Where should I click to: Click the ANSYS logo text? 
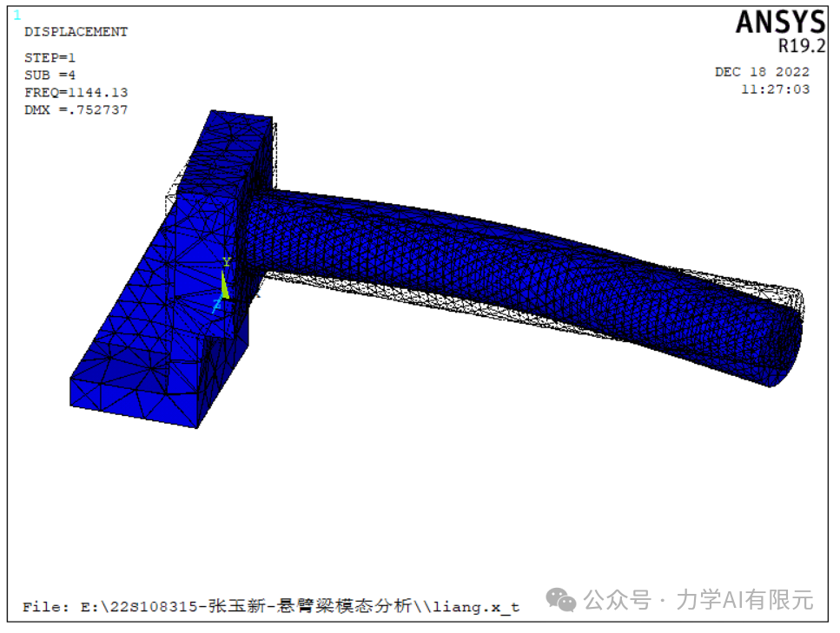click(x=780, y=23)
